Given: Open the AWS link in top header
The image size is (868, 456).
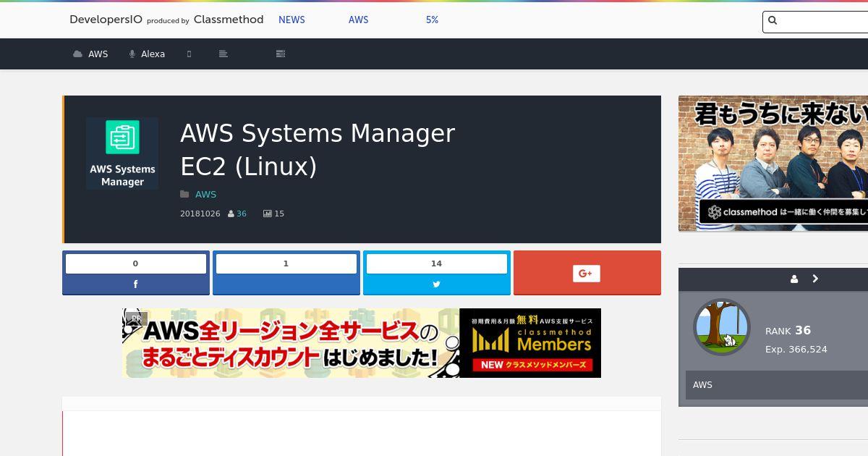Looking at the screenshot, I should click(359, 20).
